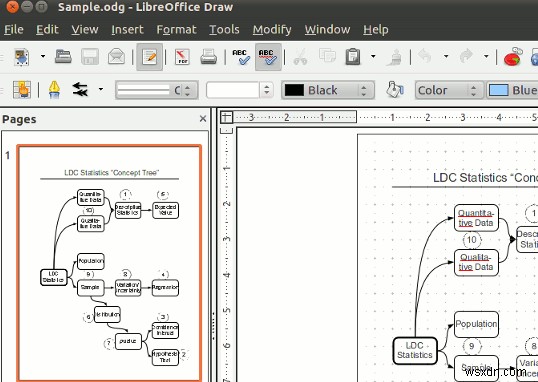
Task: Expand the New document dropdown arrow
Action: (x=43, y=56)
